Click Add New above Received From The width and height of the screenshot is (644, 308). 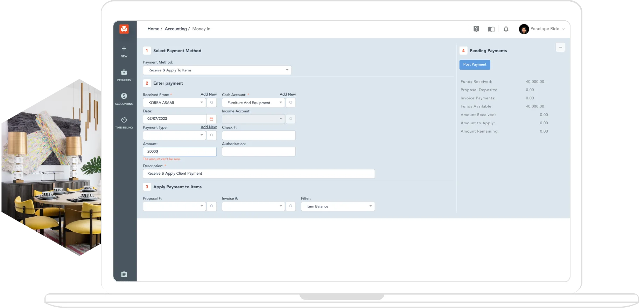click(209, 94)
